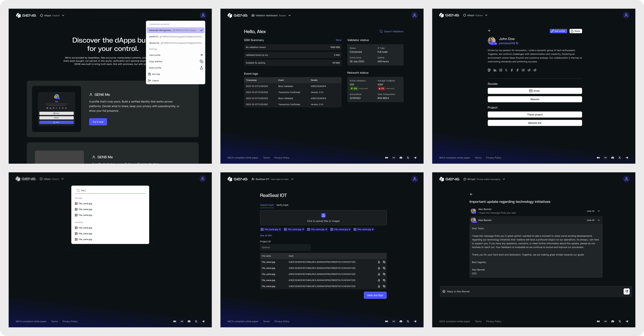Image resolution: width=644 pixels, height=336 pixels.
Task: Open John Doe's Mastodon social icon
Action: coord(489,70)
